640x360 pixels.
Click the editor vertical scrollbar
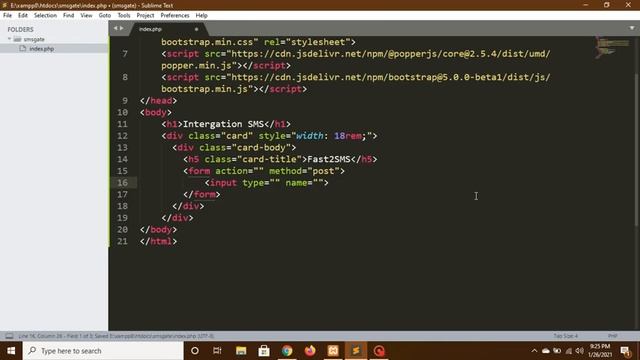[637, 149]
